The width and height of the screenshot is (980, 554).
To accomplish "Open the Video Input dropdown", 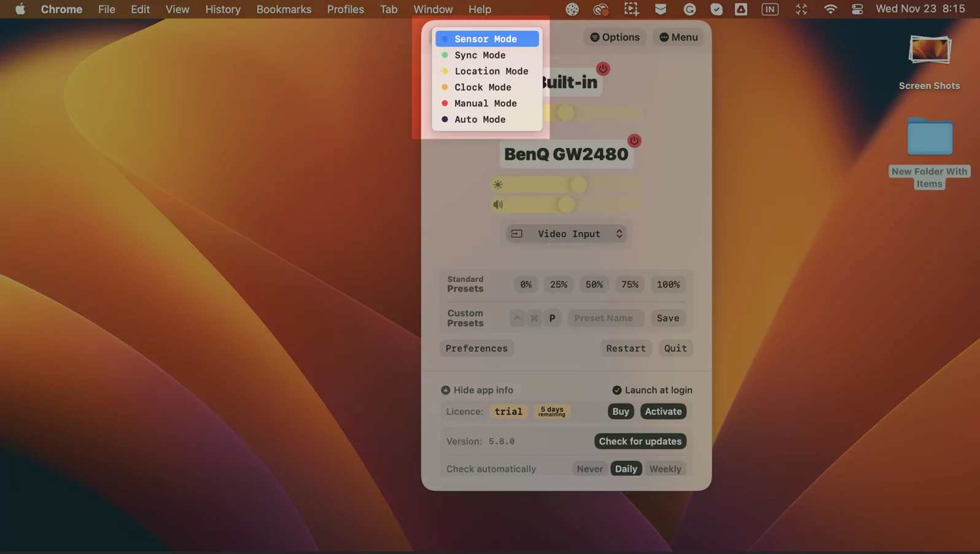I will pyautogui.click(x=566, y=234).
